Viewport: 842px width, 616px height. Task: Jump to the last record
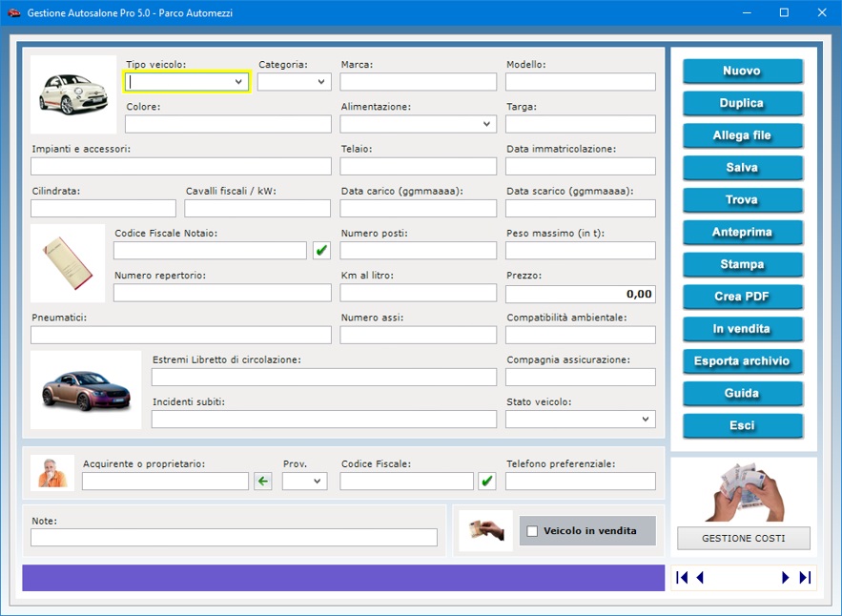coord(804,577)
